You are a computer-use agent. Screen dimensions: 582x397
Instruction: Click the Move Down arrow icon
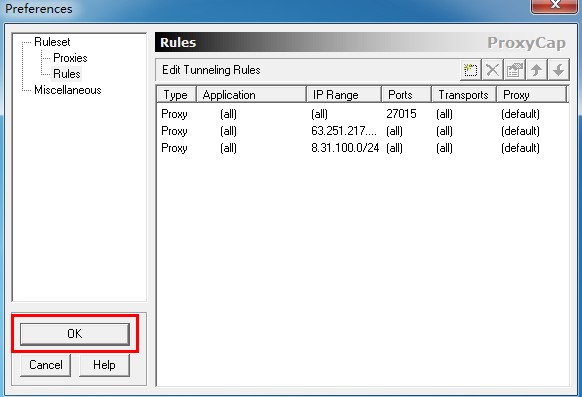(x=559, y=70)
